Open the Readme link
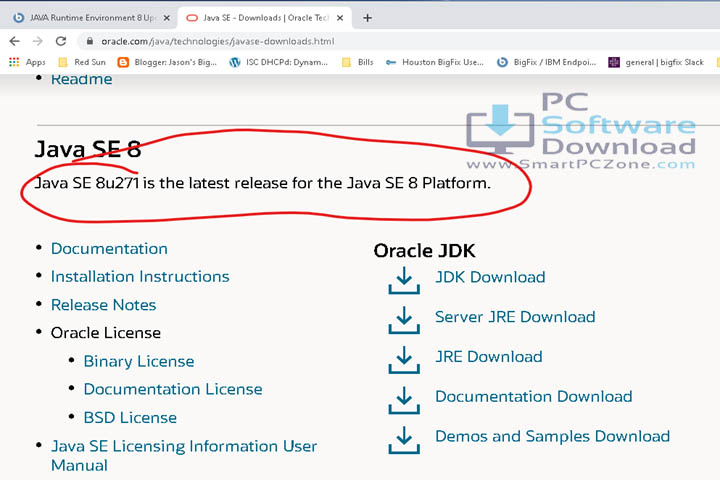This screenshot has width=720, height=480. (x=81, y=79)
